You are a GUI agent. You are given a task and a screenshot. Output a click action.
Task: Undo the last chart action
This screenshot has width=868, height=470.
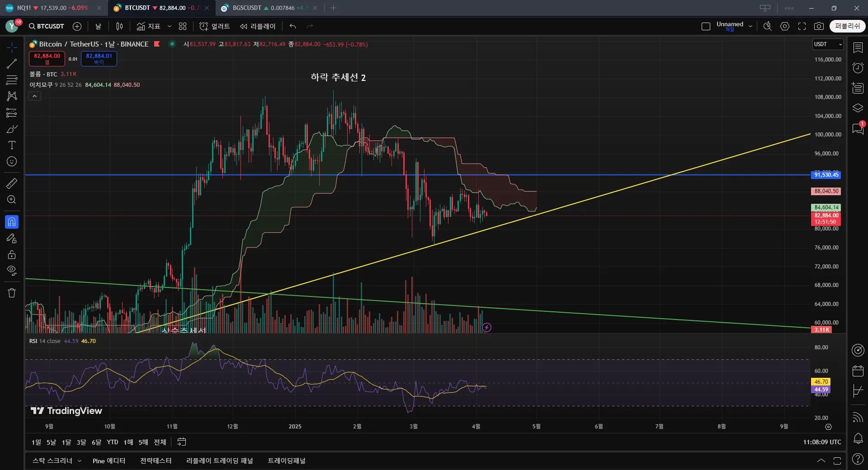click(293, 26)
